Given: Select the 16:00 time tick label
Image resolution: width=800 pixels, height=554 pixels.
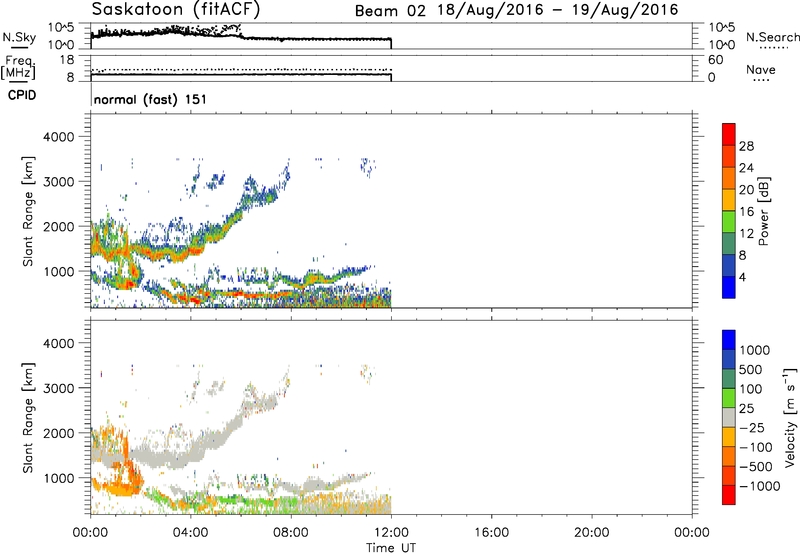Looking at the screenshot, I should click(491, 533).
